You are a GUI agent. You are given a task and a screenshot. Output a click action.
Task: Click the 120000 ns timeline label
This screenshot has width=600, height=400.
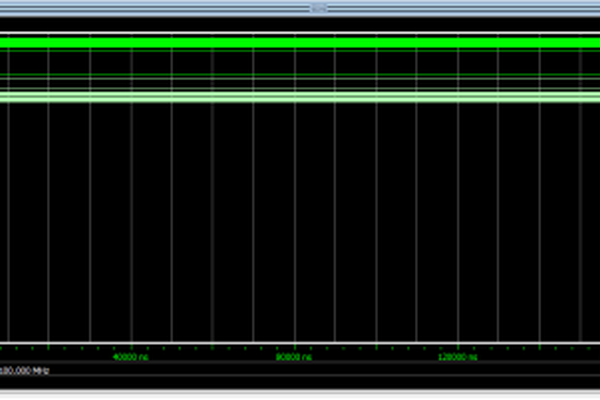[458, 356]
